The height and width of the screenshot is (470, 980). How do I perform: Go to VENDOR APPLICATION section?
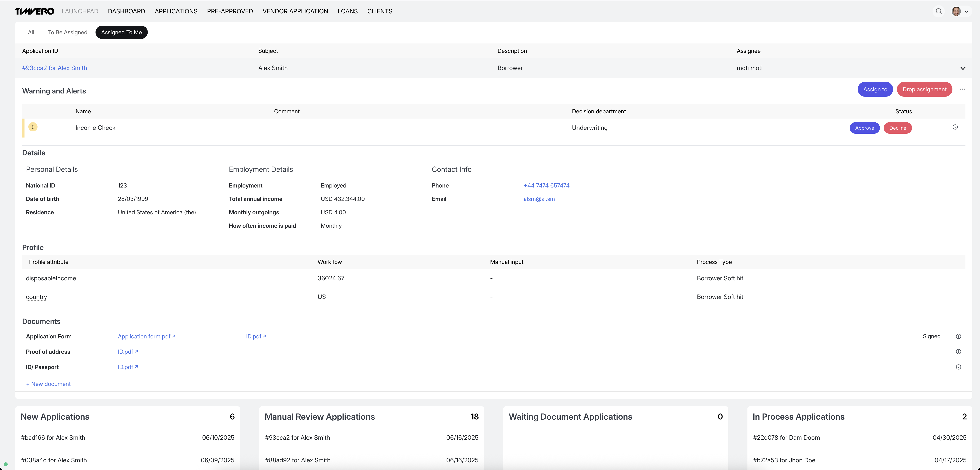click(x=295, y=11)
